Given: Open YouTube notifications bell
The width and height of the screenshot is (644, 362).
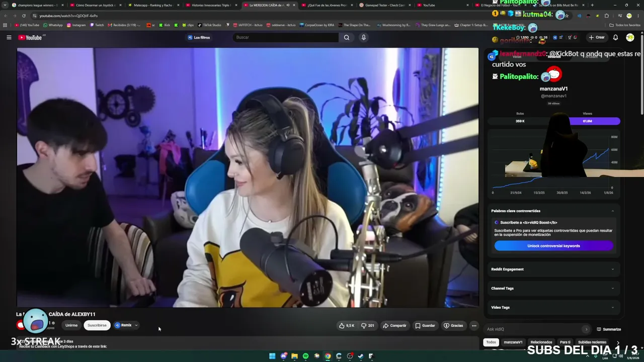Looking at the screenshot, I should (615, 37).
